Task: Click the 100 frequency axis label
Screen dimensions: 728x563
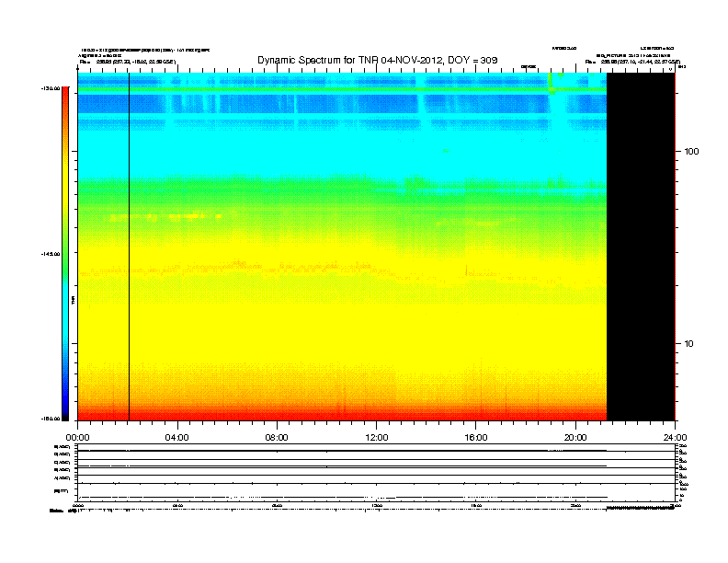Action: pos(691,152)
